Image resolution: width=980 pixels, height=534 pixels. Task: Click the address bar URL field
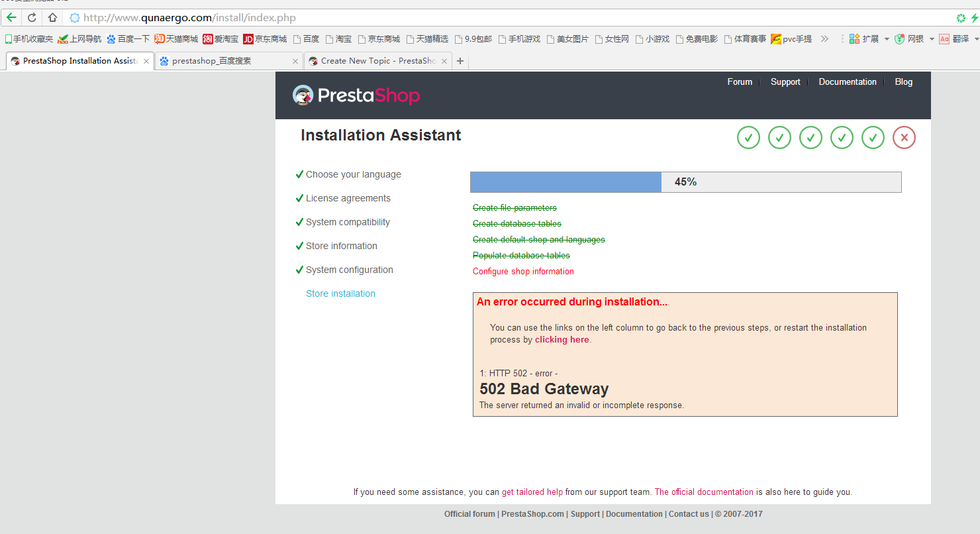coord(510,18)
